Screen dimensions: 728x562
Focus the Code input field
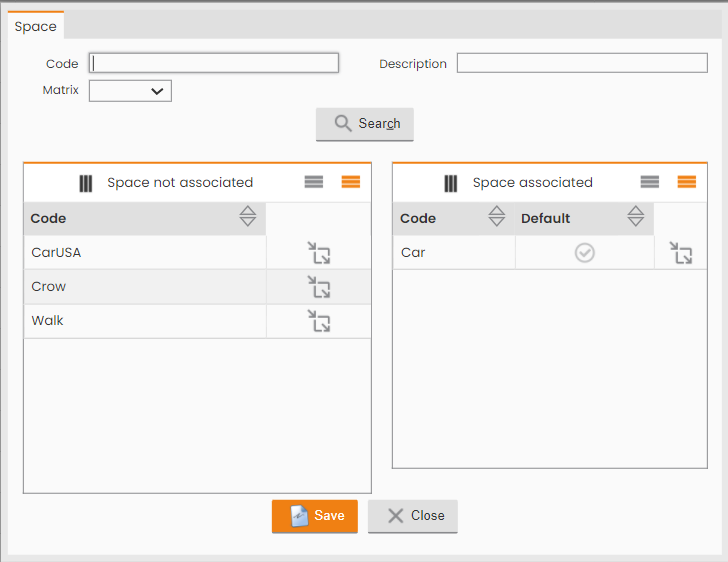tap(214, 63)
